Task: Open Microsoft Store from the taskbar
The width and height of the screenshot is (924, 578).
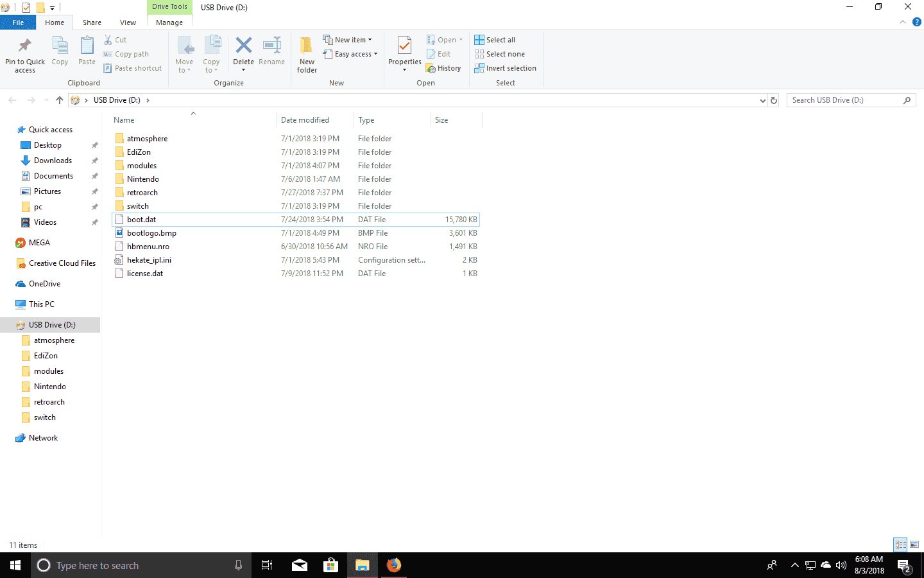Action: tap(330, 565)
